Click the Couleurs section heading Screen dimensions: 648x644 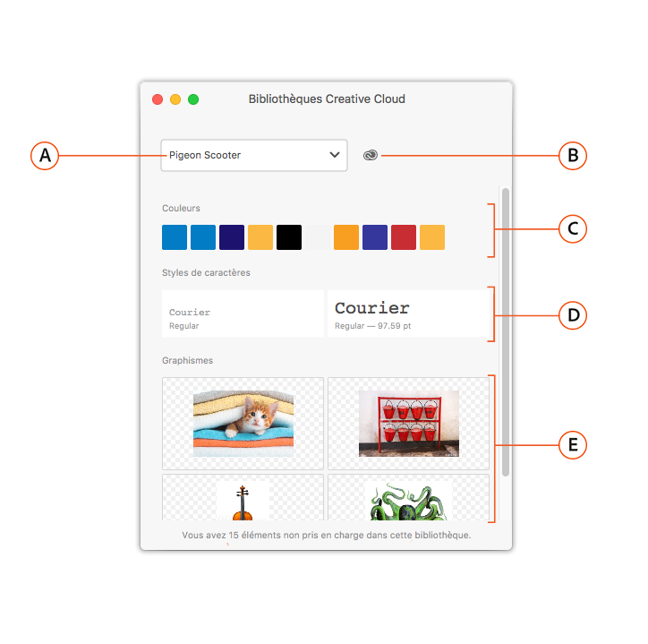tap(181, 208)
